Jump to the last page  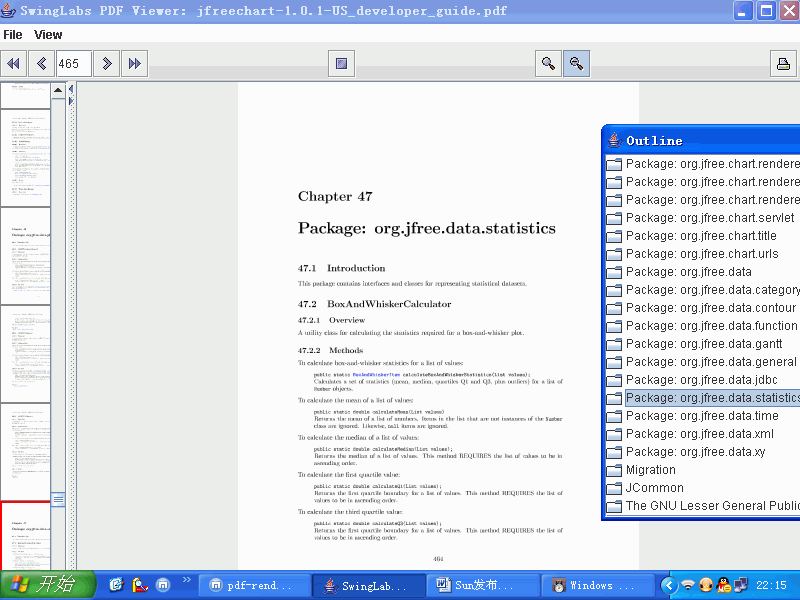135,64
